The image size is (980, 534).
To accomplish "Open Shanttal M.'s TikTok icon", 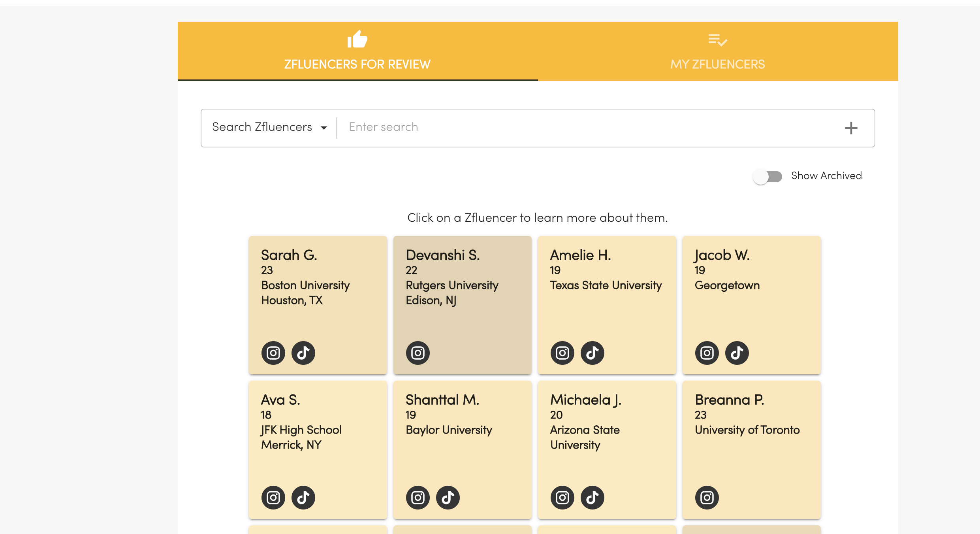I will point(448,497).
